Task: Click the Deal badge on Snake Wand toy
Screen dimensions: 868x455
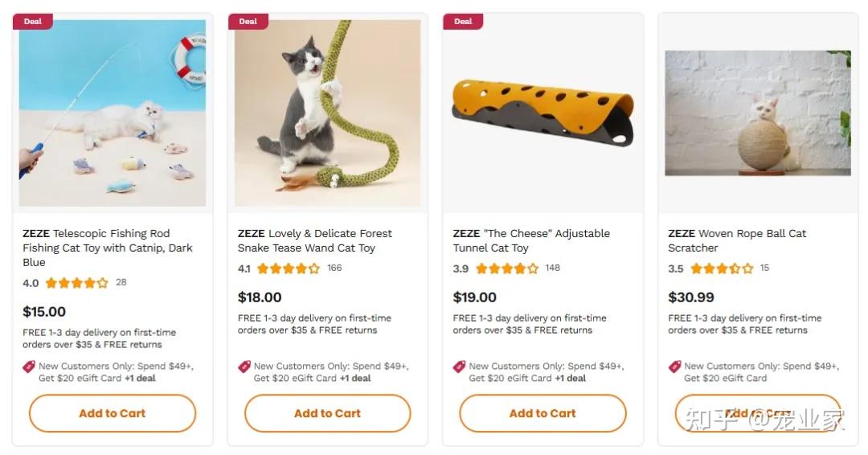Action: click(248, 22)
